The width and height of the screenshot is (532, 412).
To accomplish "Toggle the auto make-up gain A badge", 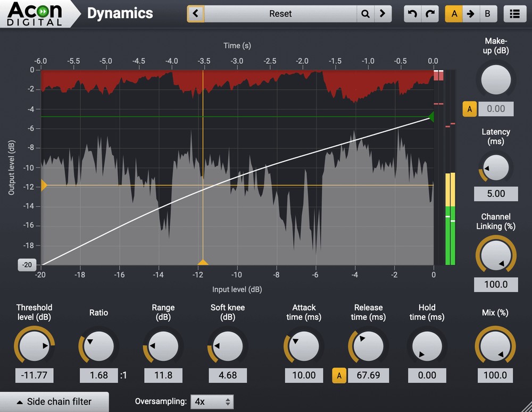I will click(469, 108).
